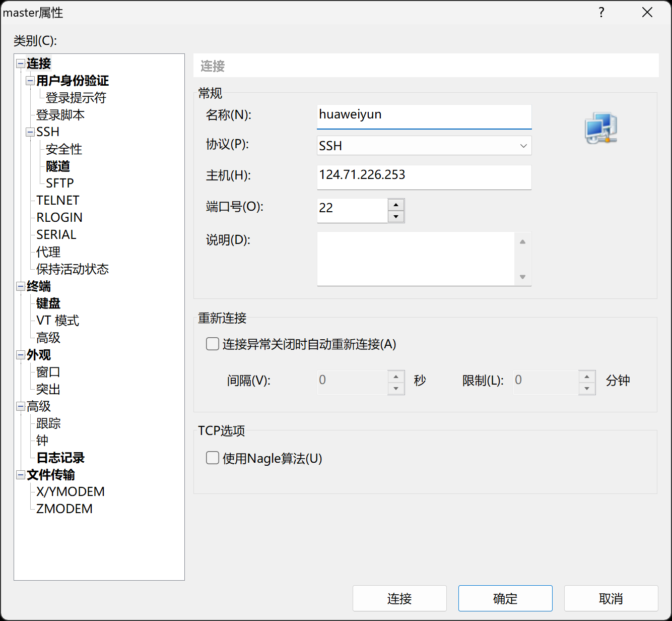This screenshot has height=621, width=672.
Task: Select 登录脚本 in the category tree
Action: tap(60, 115)
